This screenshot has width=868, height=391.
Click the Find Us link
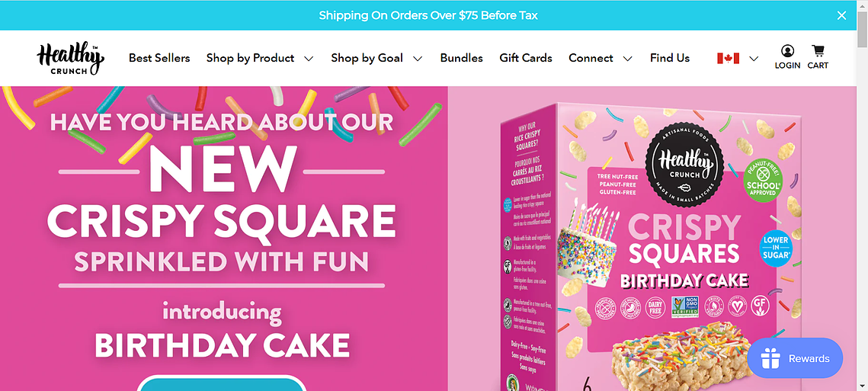click(670, 58)
